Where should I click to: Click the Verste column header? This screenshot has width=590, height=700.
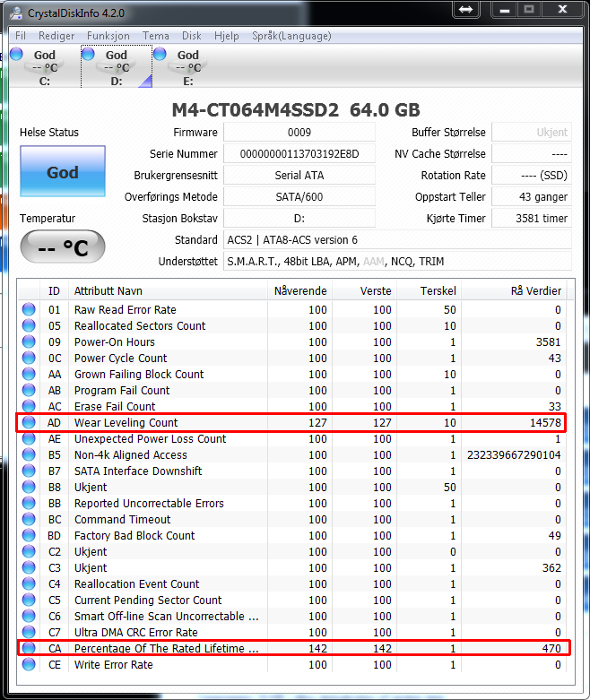365,291
